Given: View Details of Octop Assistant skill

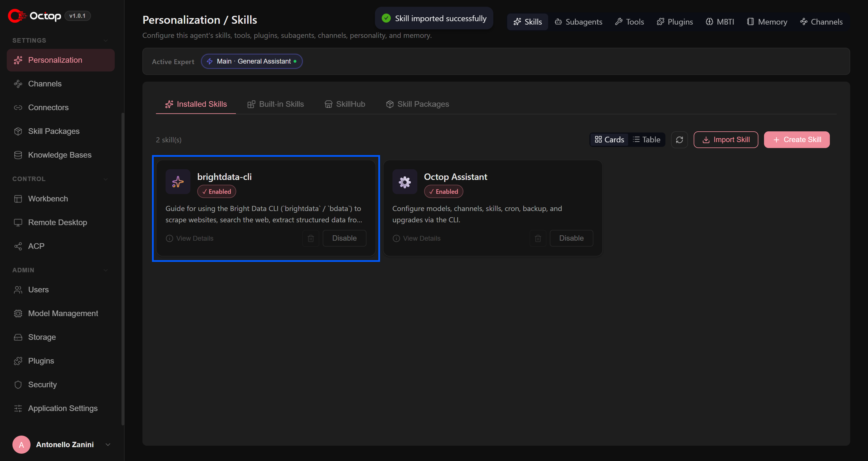Looking at the screenshot, I should (416, 238).
